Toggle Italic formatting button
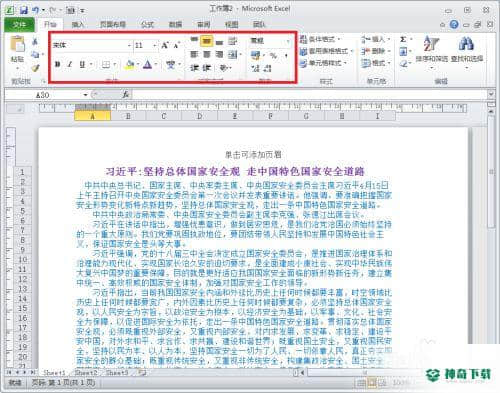This screenshot has width=500, height=393. (x=70, y=65)
